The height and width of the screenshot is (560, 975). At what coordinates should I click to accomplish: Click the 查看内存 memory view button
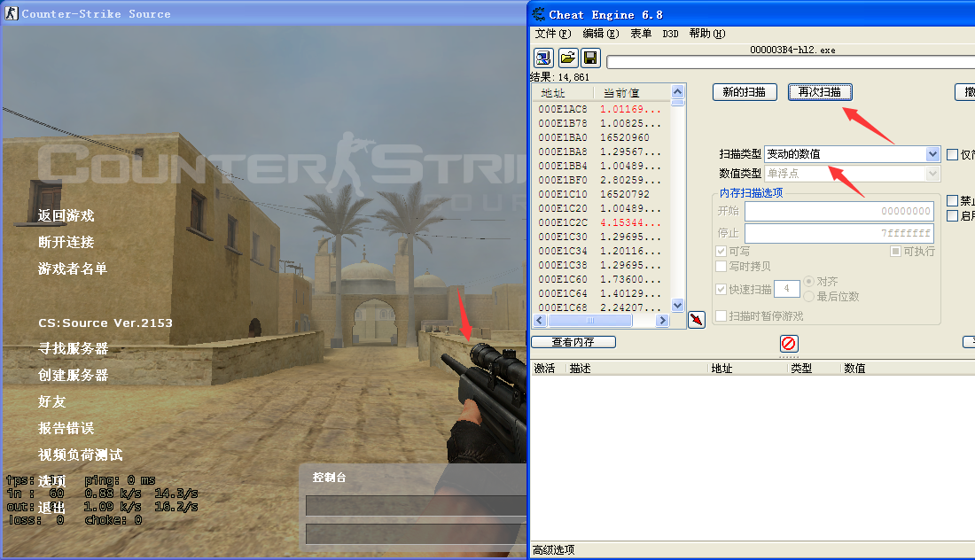coord(573,341)
